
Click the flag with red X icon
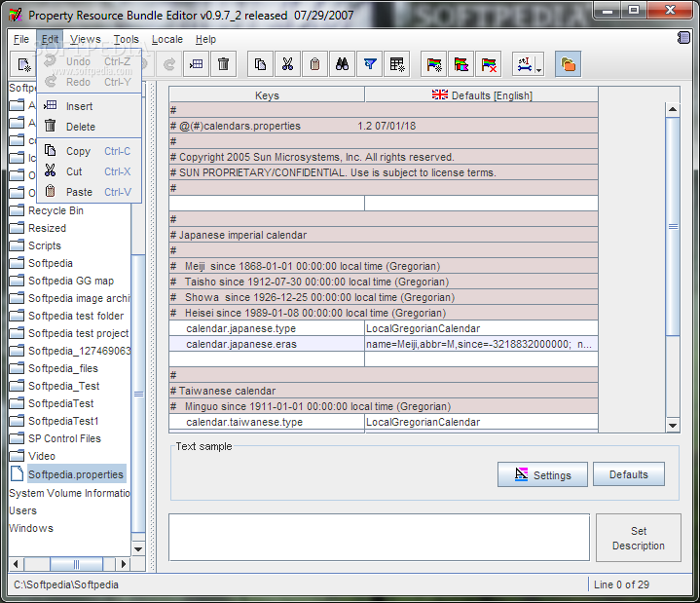[x=489, y=64]
